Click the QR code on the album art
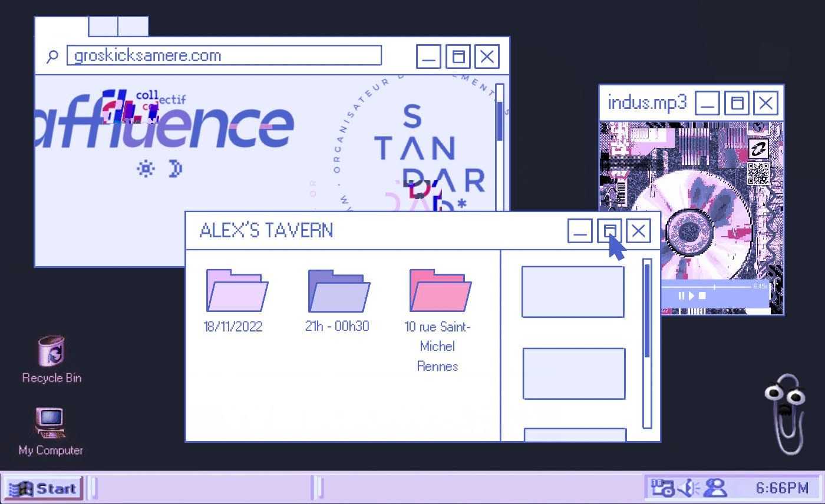This screenshot has height=504, width=825. [x=758, y=174]
